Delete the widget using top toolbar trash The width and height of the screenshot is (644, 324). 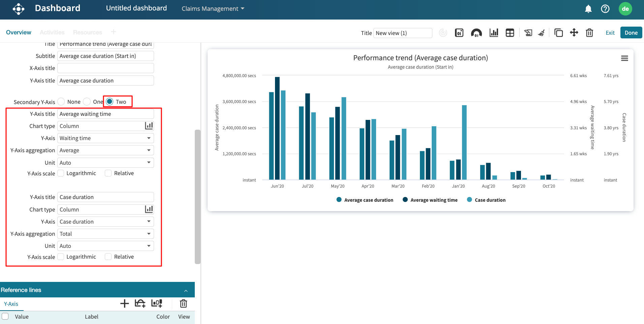[x=589, y=33]
